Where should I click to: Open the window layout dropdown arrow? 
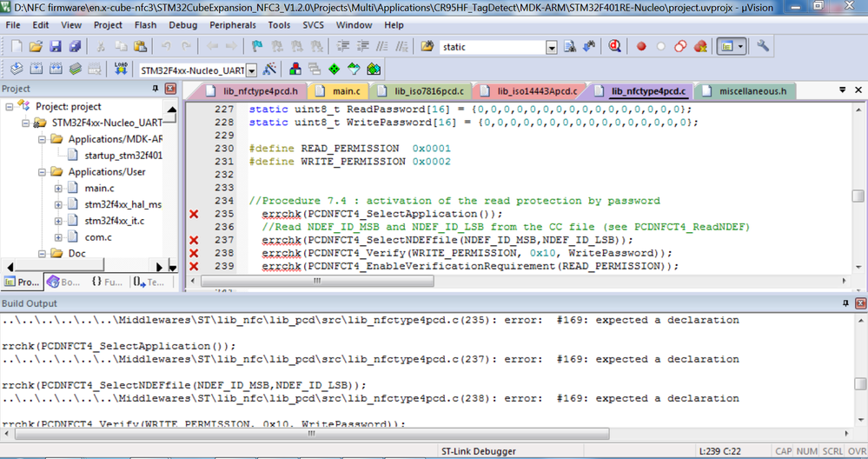coord(740,47)
